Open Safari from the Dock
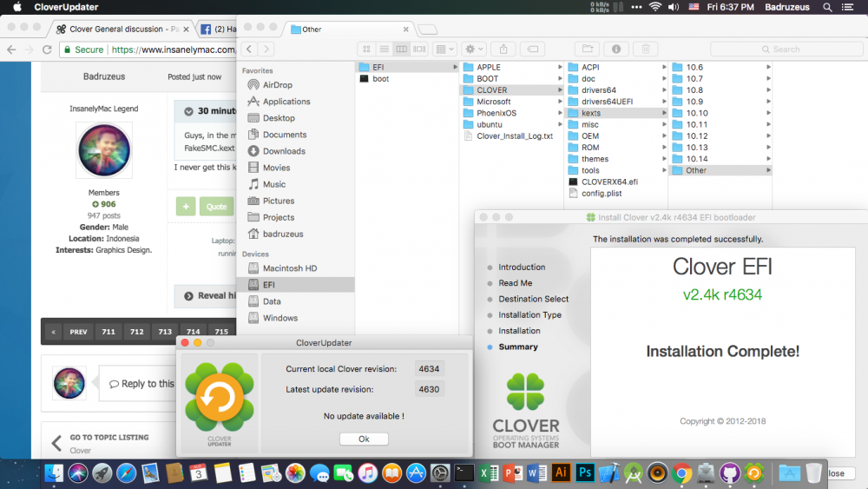Image resolution: width=868 pixels, height=489 pixels. tap(126, 472)
